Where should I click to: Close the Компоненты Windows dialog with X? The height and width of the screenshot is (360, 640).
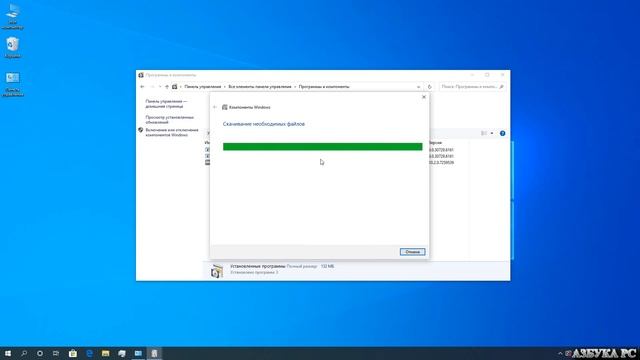tap(424, 97)
